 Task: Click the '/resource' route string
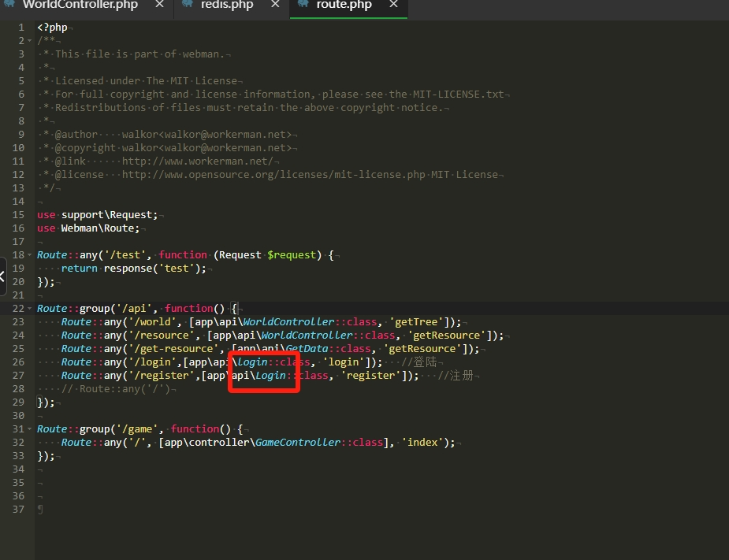[x=162, y=336]
